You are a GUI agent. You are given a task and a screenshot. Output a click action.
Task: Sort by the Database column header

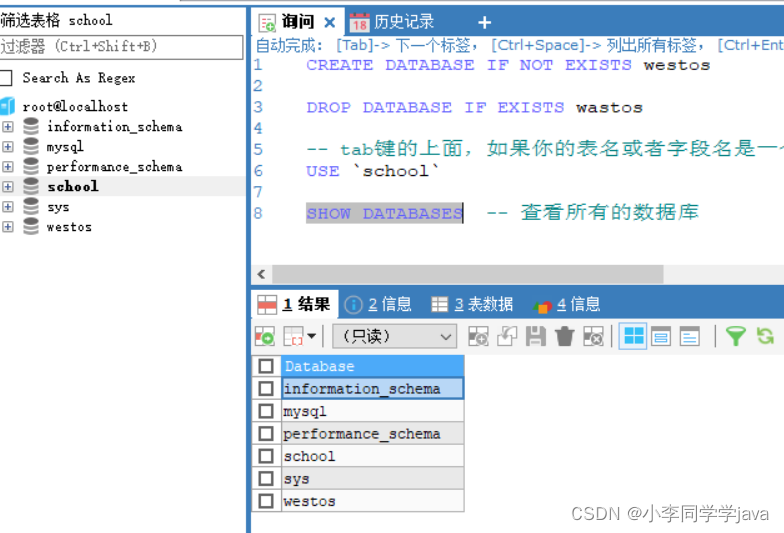(372, 366)
